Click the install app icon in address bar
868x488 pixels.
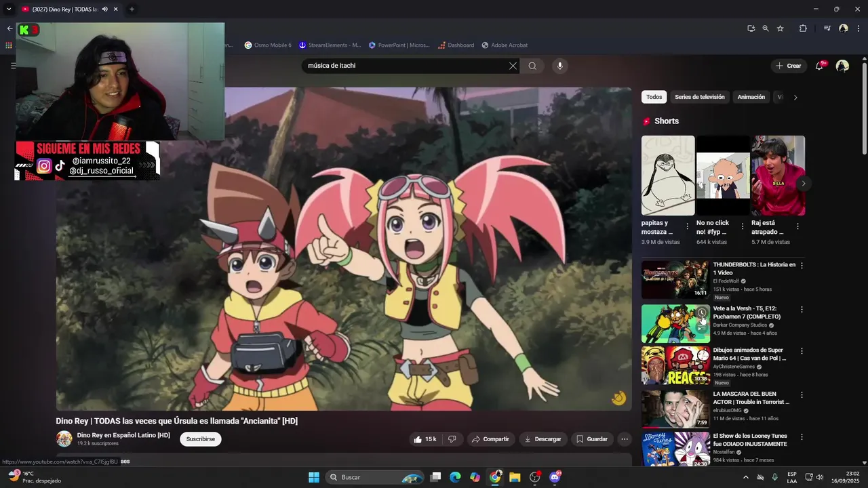coord(751,28)
